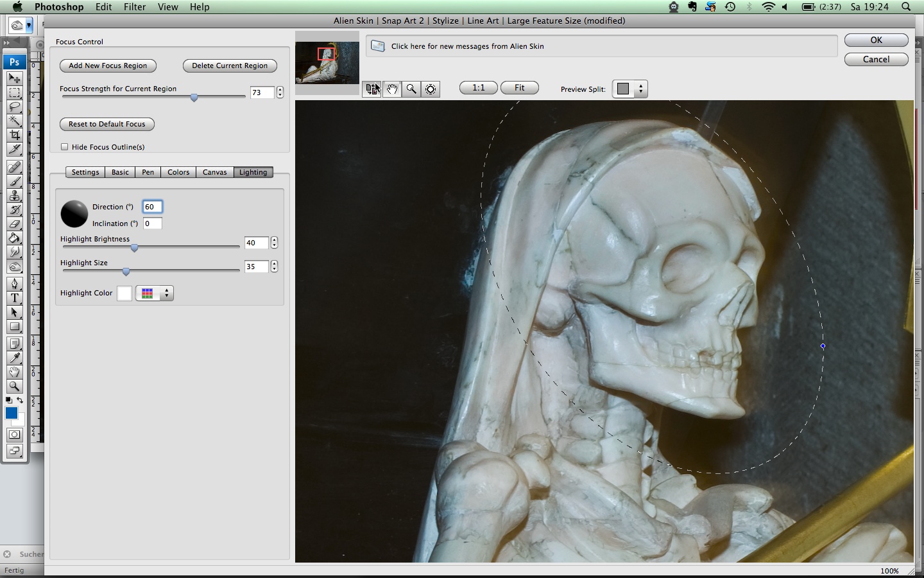The height and width of the screenshot is (578, 924).
Task: Open the Edit menu
Action: click(103, 7)
